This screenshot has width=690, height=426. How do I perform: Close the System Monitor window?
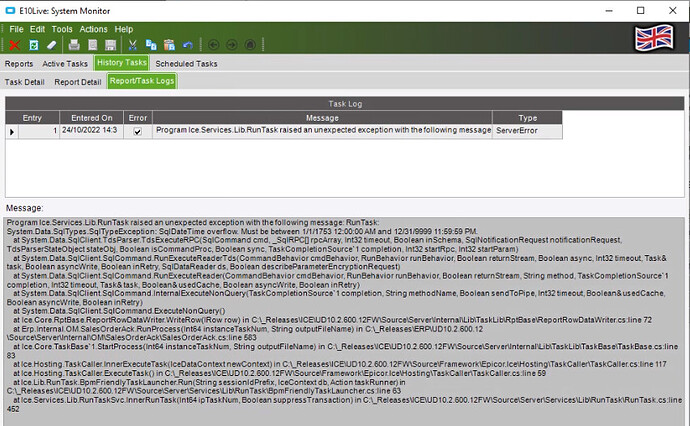pyautogui.click(x=673, y=11)
